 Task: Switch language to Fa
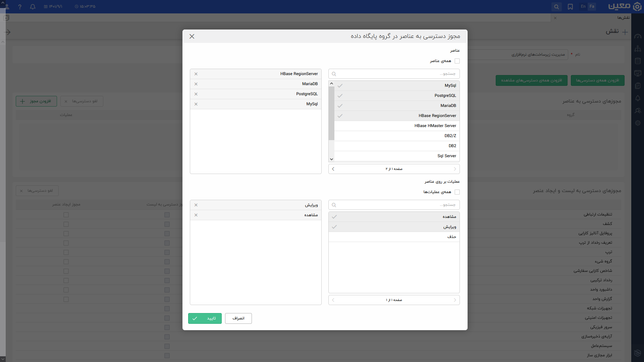592,6
